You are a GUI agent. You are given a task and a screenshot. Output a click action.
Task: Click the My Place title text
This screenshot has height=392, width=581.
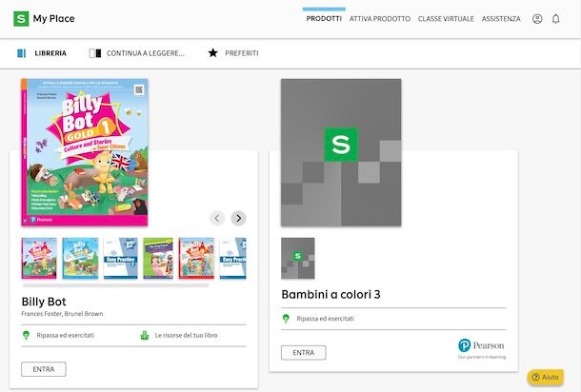[53, 18]
